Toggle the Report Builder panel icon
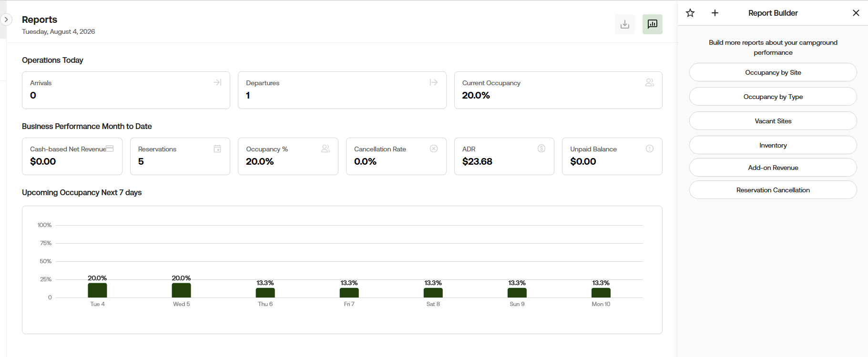The image size is (868, 357). (x=652, y=24)
